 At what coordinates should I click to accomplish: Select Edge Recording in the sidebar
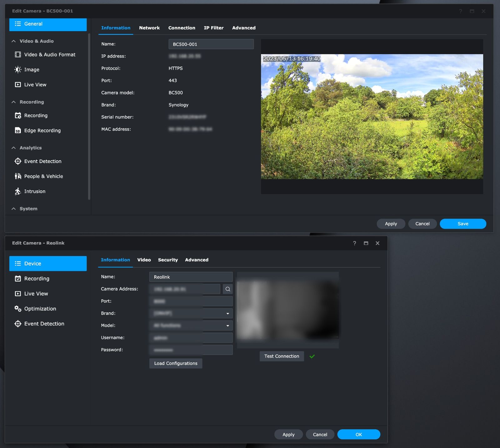coord(42,131)
